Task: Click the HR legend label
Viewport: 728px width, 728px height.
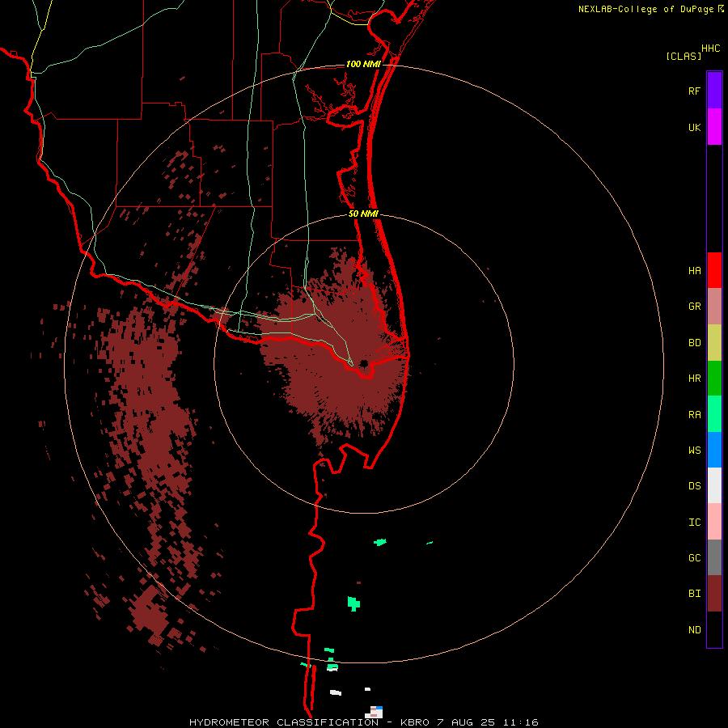Action: (x=694, y=379)
